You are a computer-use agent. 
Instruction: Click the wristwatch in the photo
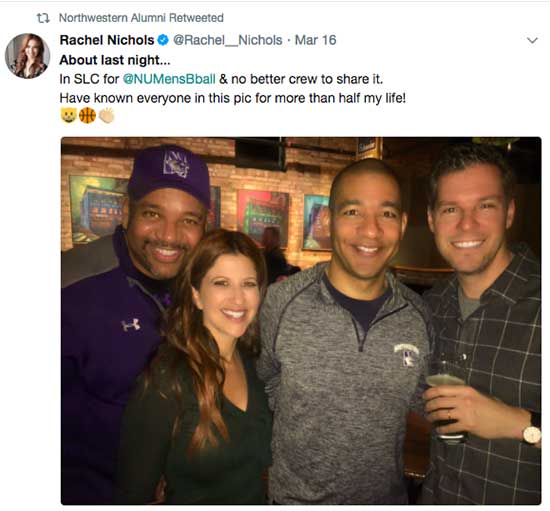pos(532,433)
